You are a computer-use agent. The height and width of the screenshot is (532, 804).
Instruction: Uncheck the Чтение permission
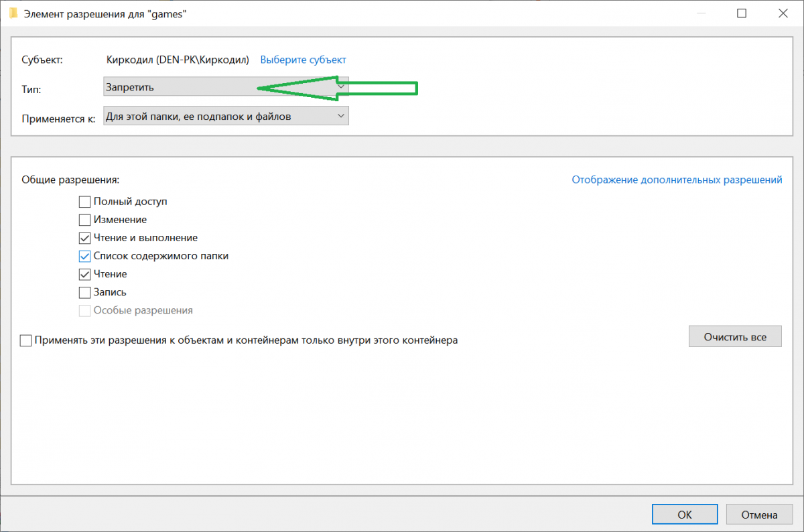(x=84, y=274)
